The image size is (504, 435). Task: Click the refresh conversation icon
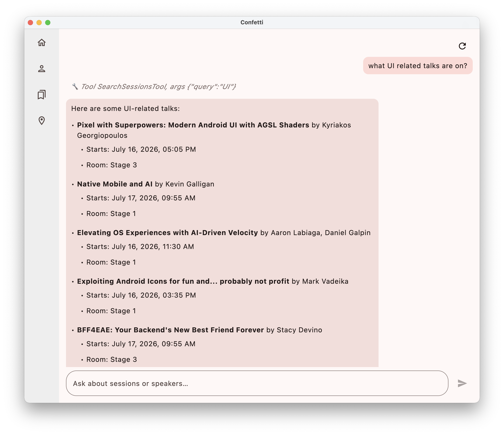click(462, 46)
